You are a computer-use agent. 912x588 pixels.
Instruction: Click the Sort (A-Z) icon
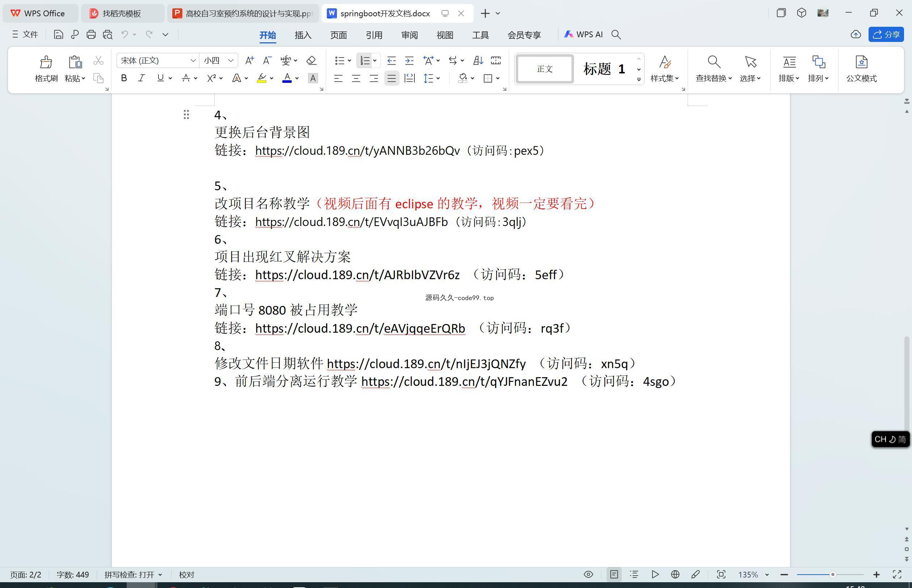tap(478, 60)
